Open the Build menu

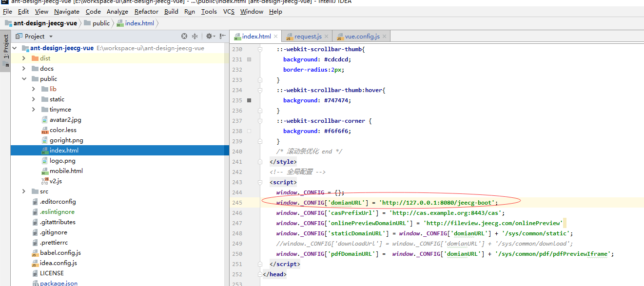[x=171, y=12]
